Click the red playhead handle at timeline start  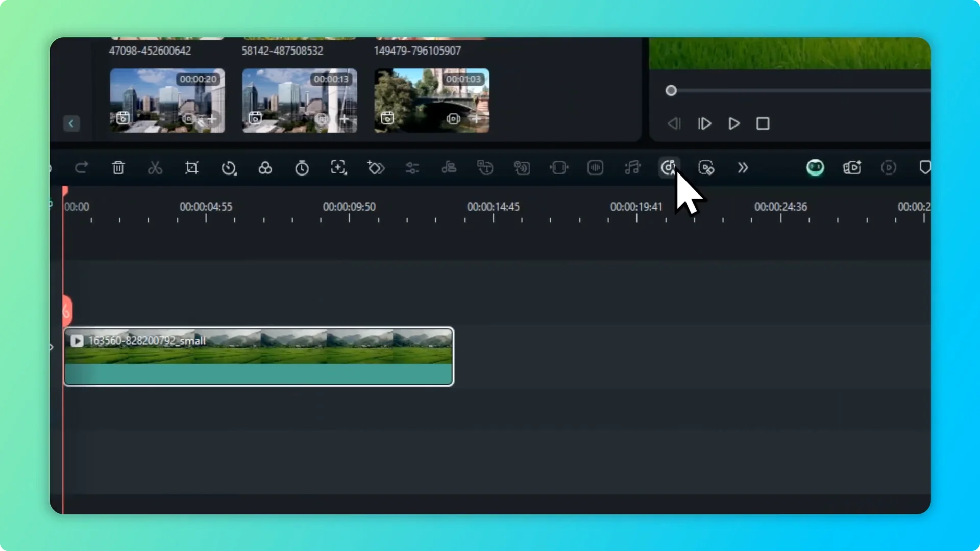click(65, 191)
